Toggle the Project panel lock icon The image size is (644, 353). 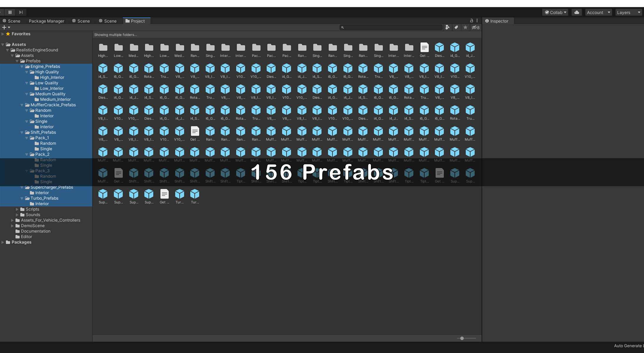(x=471, y=21)
